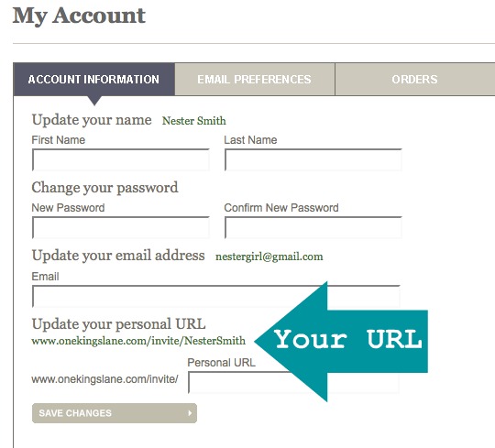Focus the New Password field
The width and height of the screenshot is (495, 448).
click(x=121, y=227)
